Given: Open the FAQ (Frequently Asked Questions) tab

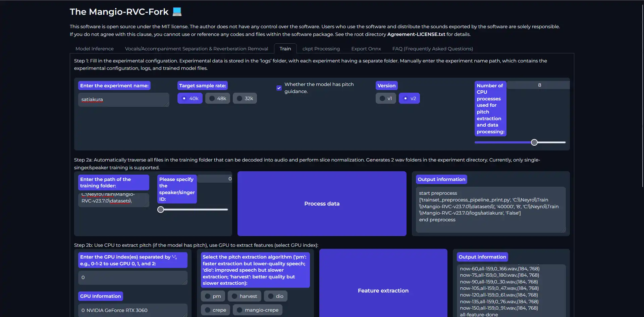Looking at the screenshot, I should tap(432, 49).
